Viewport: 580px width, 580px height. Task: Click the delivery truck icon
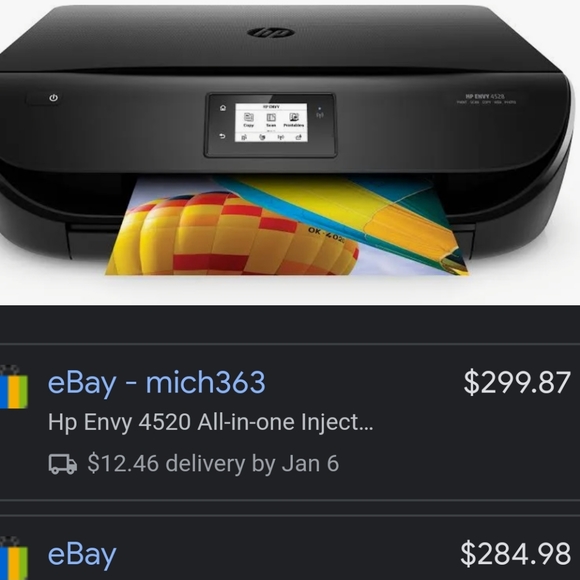point(63,464)
